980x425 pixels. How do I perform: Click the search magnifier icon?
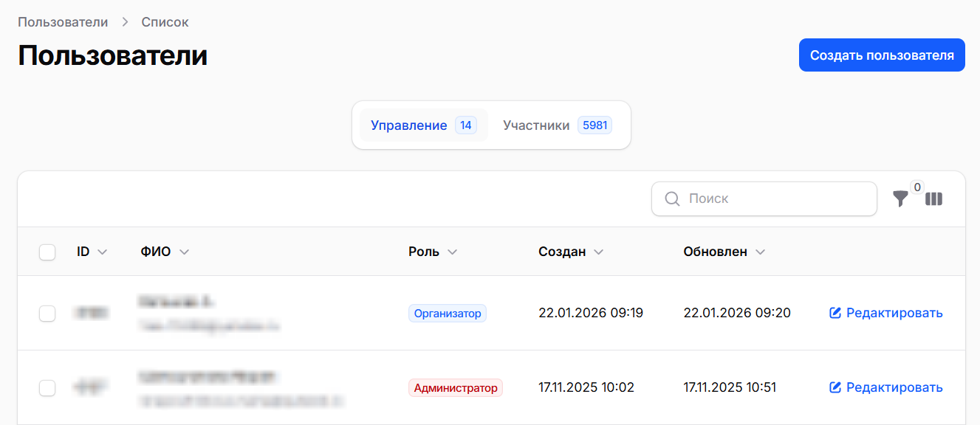(x=672, y=199)
